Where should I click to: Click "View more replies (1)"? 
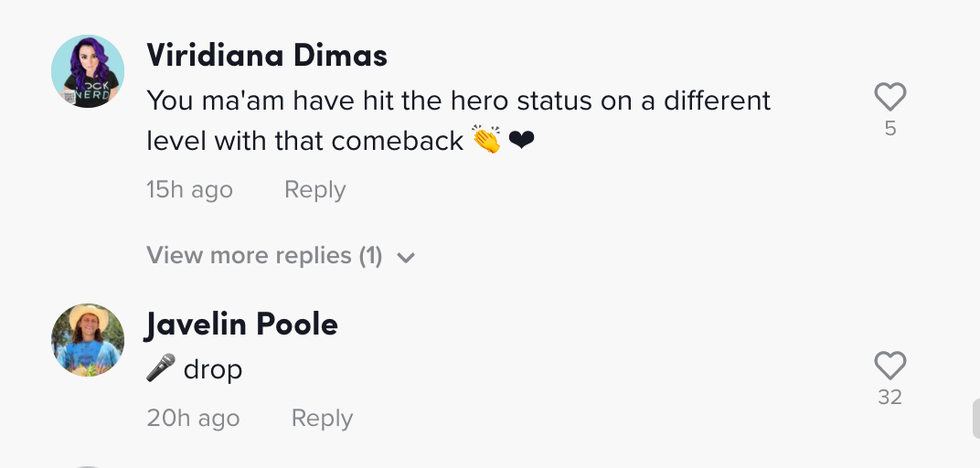click(264, 256)
